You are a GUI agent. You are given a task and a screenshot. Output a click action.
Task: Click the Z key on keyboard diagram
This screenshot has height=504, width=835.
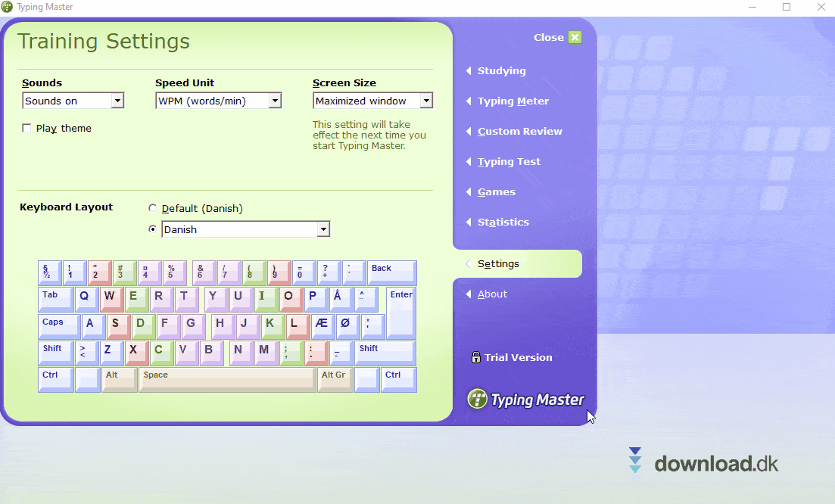(x=112, y=353)
